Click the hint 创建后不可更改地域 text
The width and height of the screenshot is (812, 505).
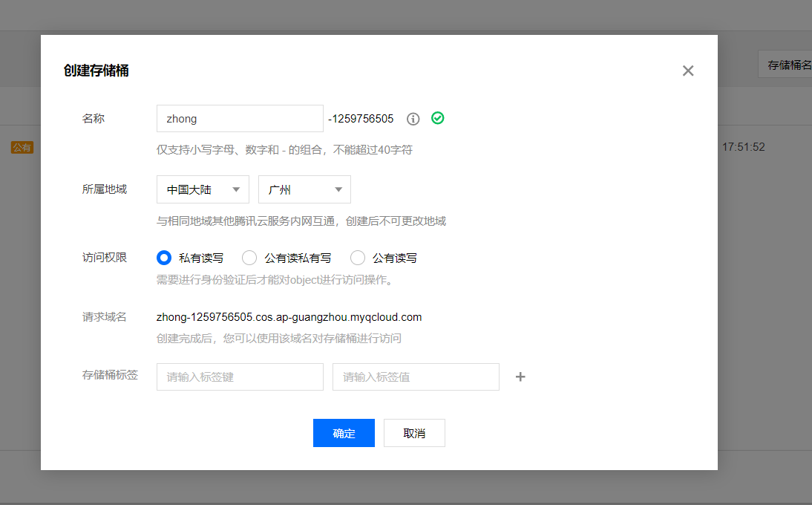click(x=396, y=221)
